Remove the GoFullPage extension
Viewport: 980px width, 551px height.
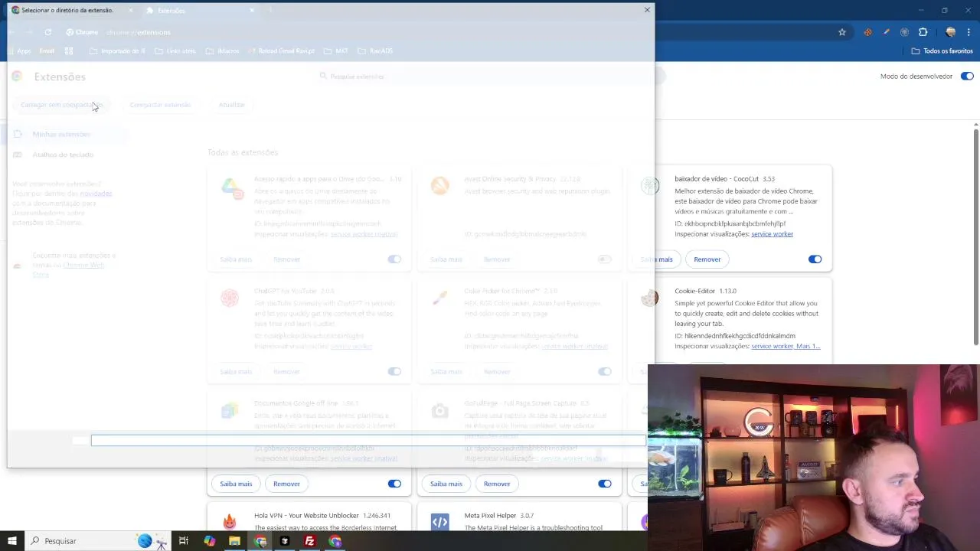497,484
